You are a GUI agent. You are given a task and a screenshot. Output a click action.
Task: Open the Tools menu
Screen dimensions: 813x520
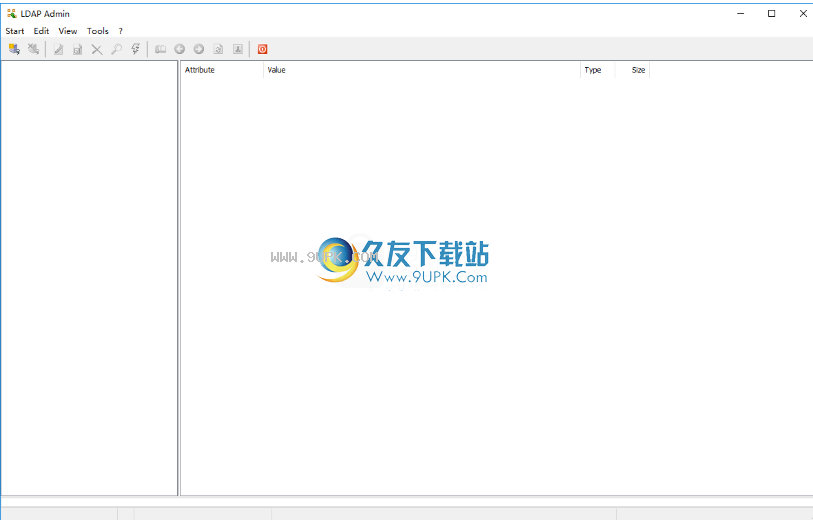point(97,31)
